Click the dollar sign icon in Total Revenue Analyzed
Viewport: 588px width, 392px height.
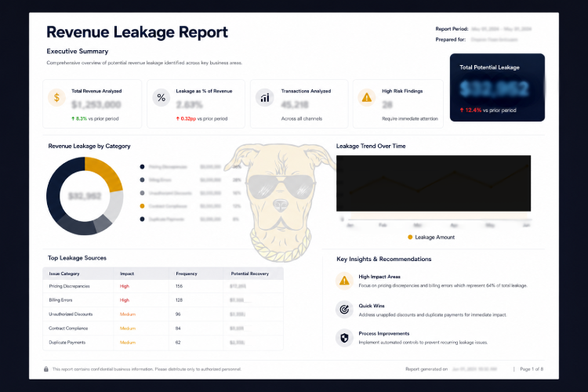click(x=56, y=98)
